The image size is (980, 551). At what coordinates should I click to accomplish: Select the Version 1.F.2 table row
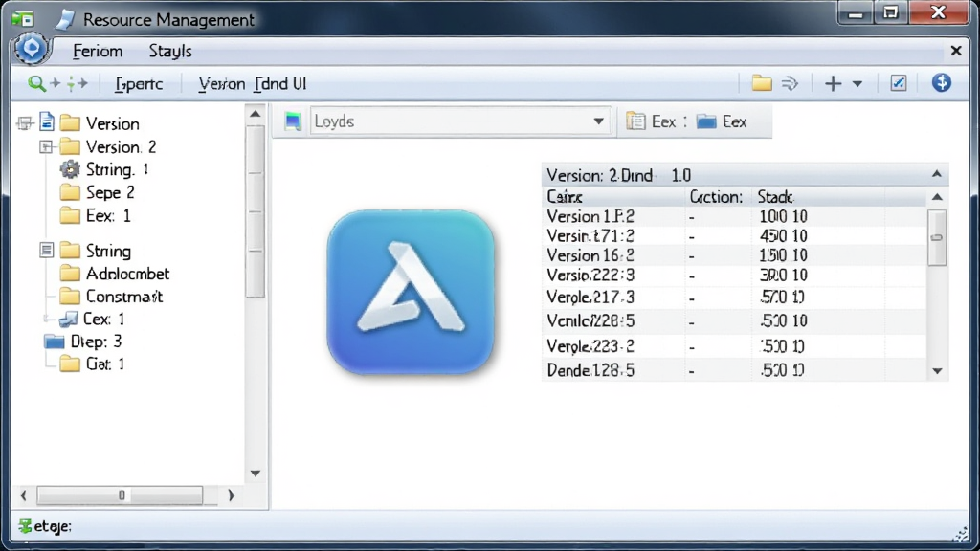(x=734, y=217)
